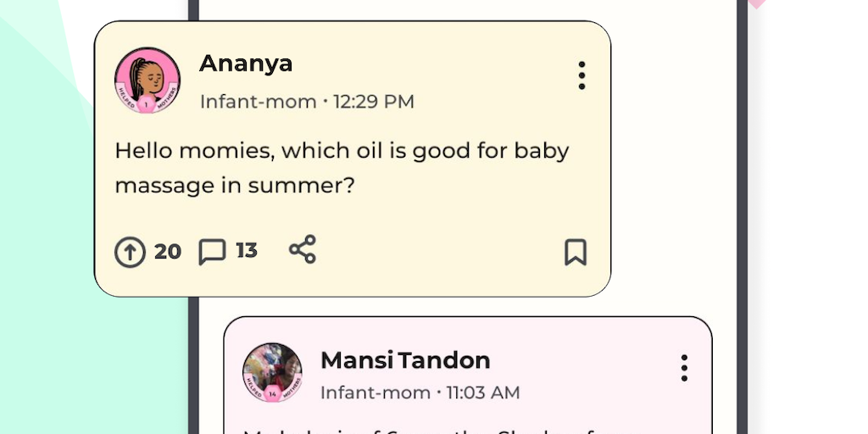Viewport: 868px width, 434px height.
Task: Click the helped-mothers badge numbered 14
Action: (x=273, y=395)
